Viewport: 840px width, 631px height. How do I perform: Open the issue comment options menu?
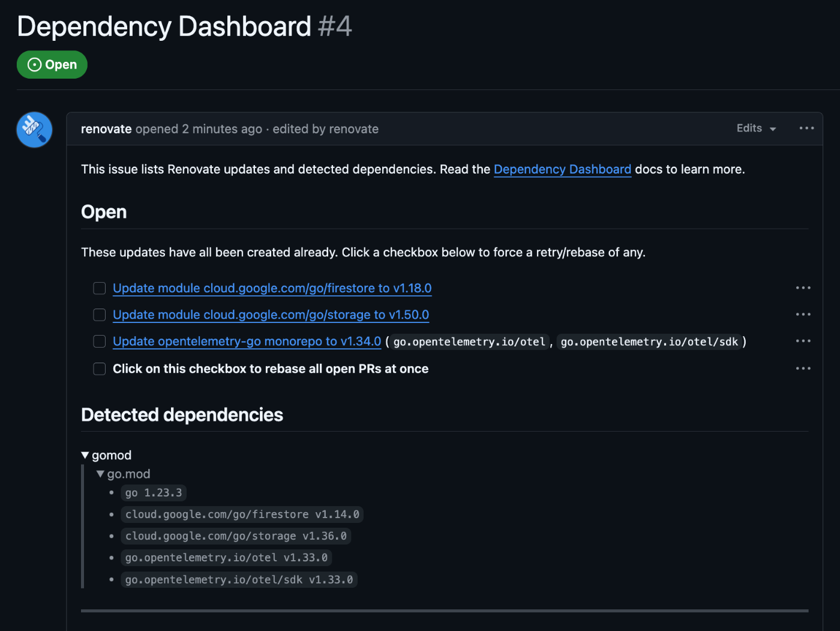tap(806, 128)
